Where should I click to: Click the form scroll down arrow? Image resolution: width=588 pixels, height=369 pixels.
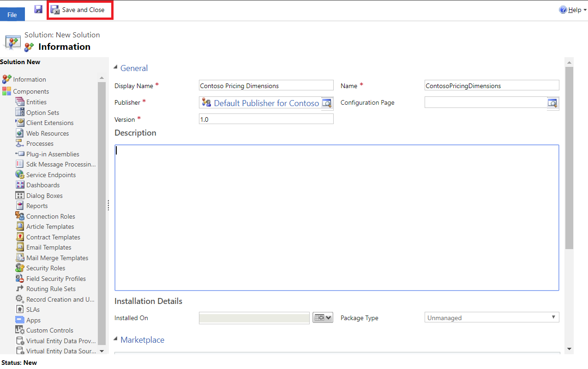(569, 349)
